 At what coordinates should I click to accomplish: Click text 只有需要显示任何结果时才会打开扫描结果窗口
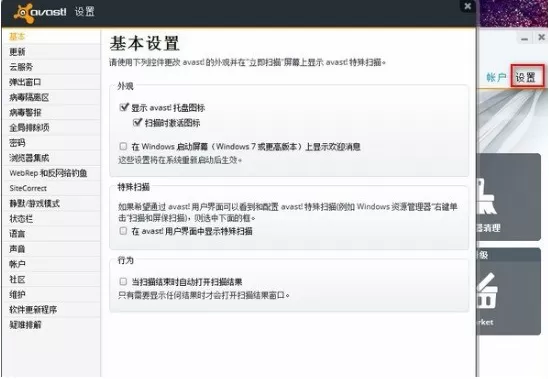(x=204, y=295)
